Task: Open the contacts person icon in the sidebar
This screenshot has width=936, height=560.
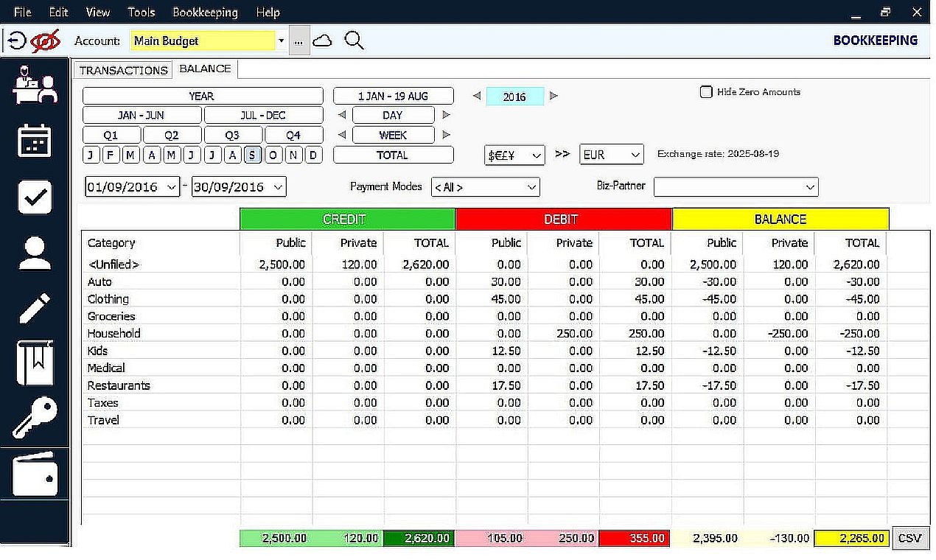Action: click(35, 254)
